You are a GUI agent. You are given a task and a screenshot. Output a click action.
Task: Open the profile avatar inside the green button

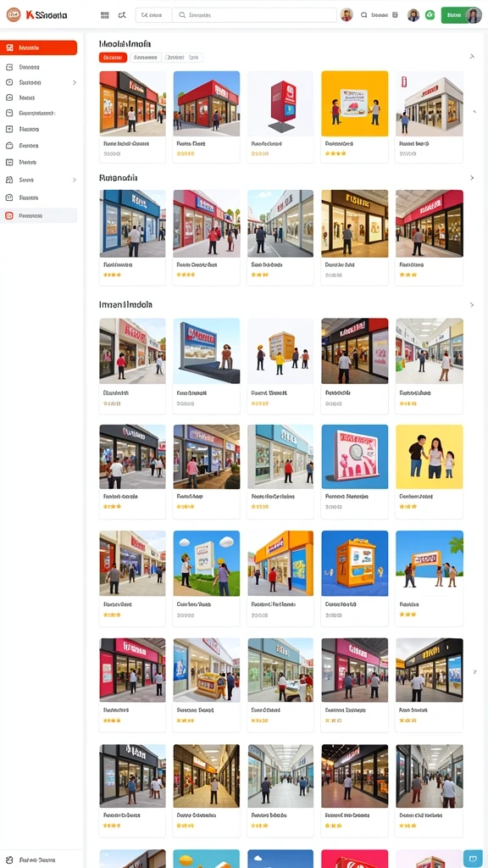[473, 15]
